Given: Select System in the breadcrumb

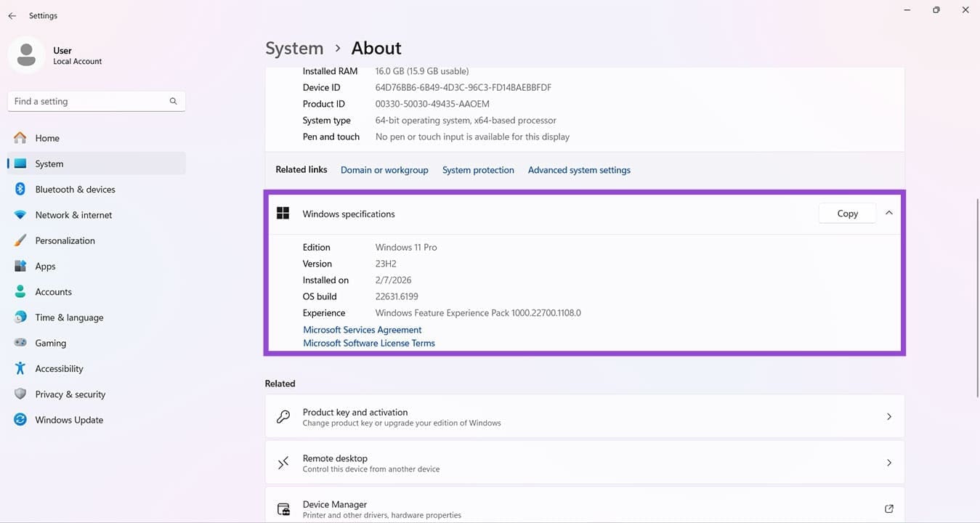Looking at the screenshot, I should [x=294, y=47].
